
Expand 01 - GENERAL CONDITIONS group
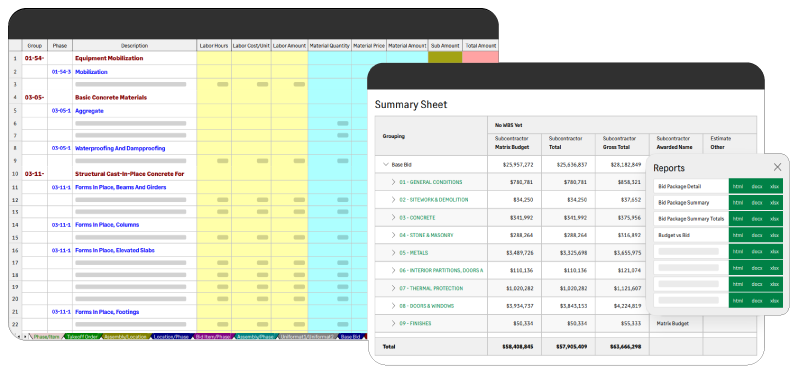coord(393,182)
